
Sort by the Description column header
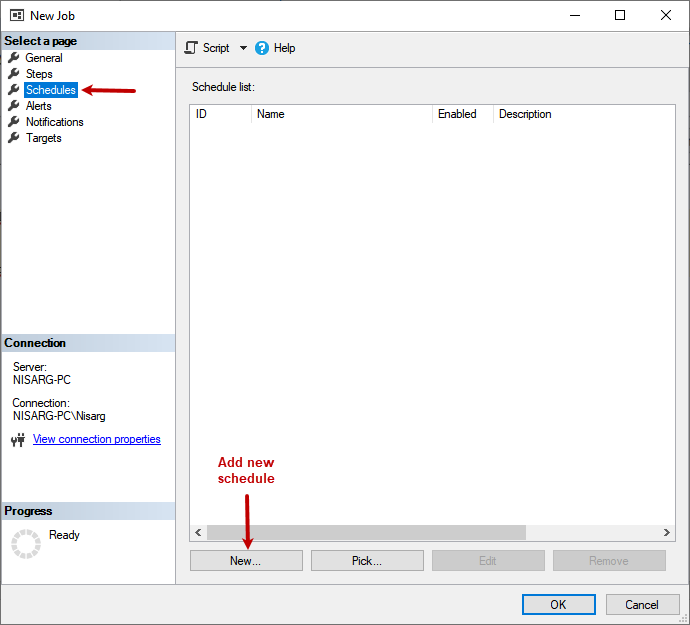pos(584,114)
